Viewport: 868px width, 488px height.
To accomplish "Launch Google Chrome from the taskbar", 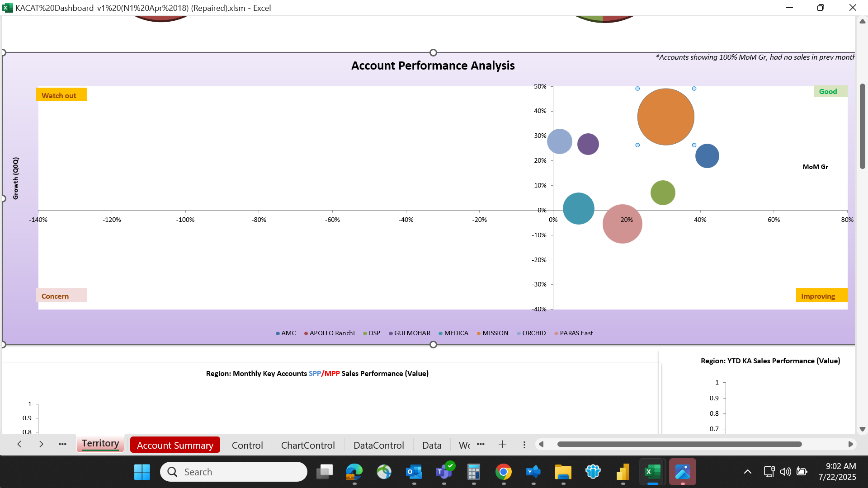I will (504, 472).
